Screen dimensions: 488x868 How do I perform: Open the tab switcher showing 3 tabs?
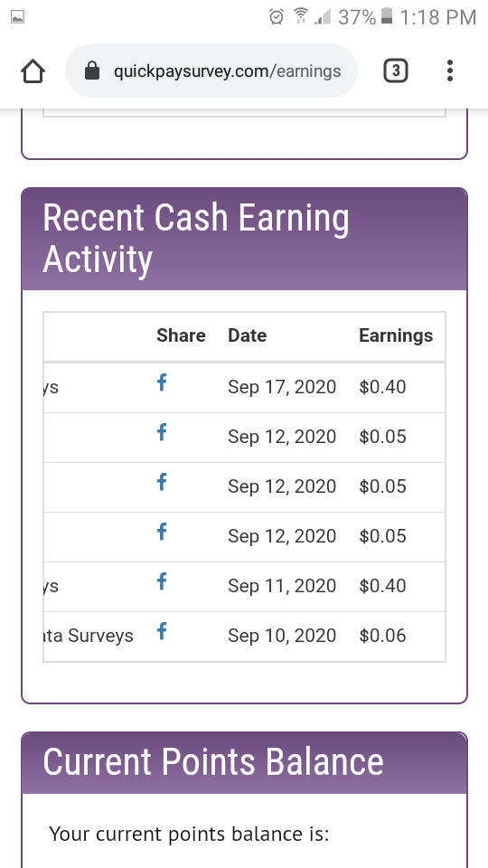(396, 71)
